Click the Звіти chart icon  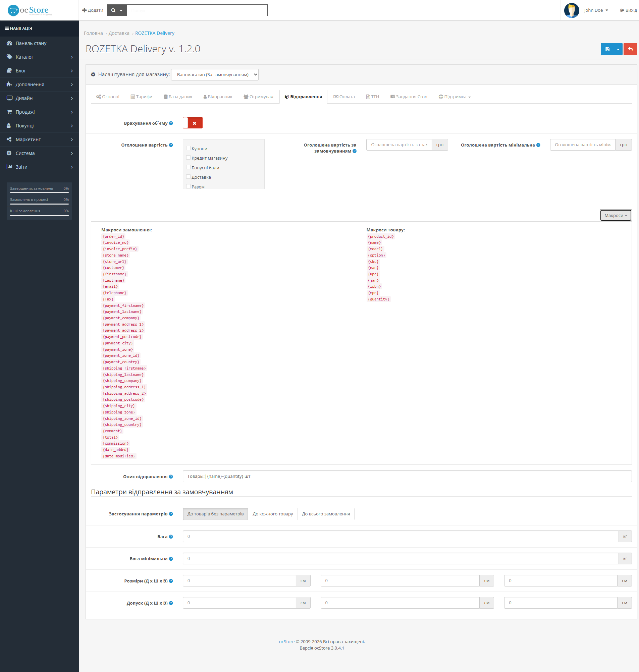9,167
